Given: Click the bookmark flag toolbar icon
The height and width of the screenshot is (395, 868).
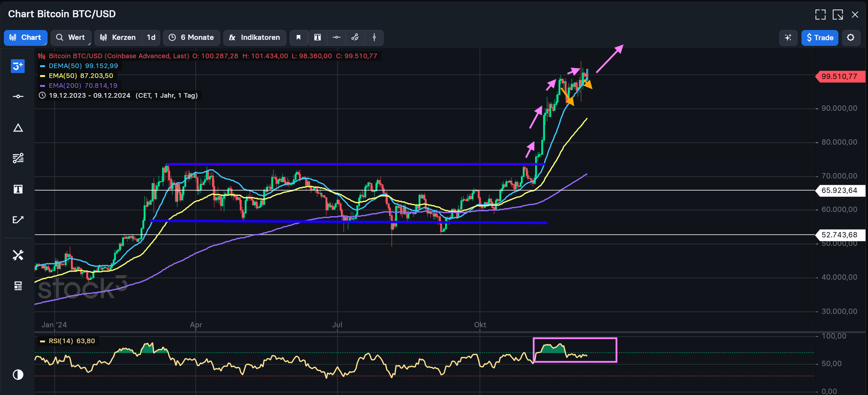Looking at the screenshot, I should [299, 38].
